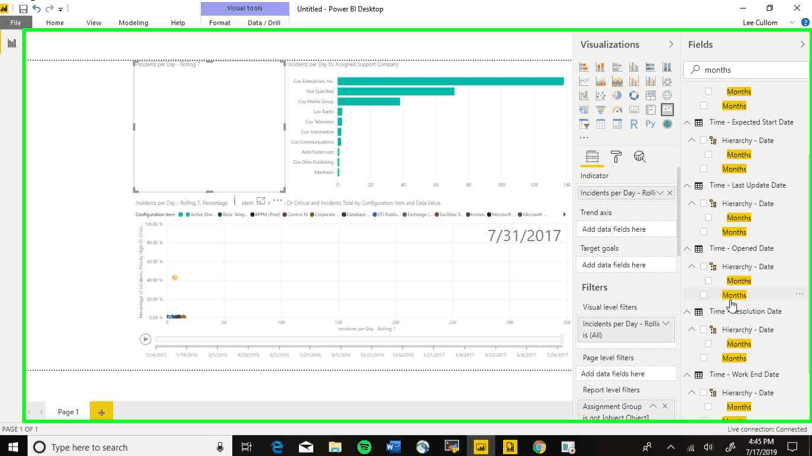Check Months inside Last Update Date hierarchy

708,218
